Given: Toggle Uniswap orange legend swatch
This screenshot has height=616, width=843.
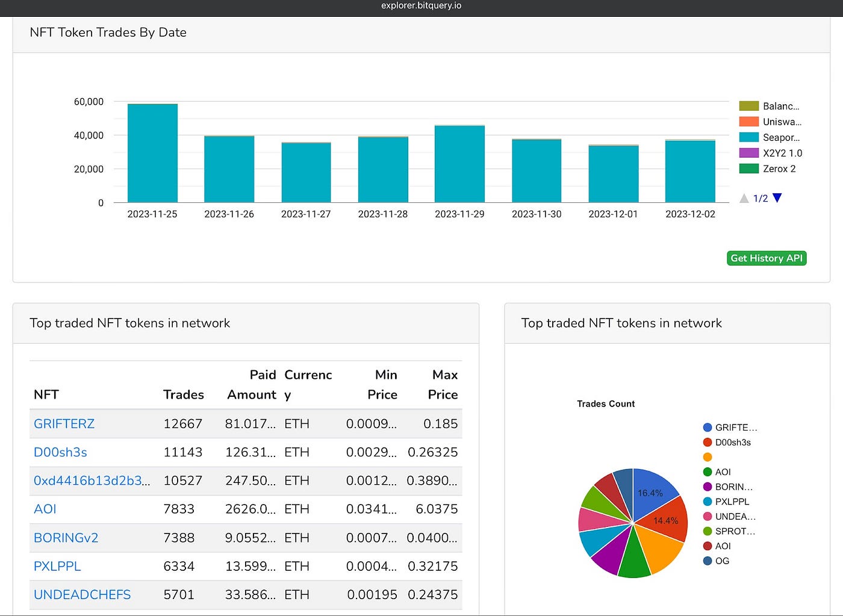Looking at the screenshot, I should [x=749, y=122].
